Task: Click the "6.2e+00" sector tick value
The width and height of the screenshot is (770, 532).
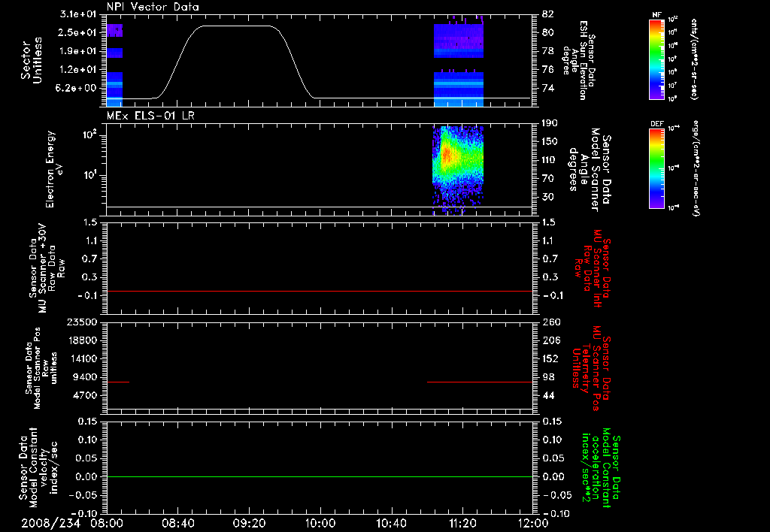Action: [77, 89]
